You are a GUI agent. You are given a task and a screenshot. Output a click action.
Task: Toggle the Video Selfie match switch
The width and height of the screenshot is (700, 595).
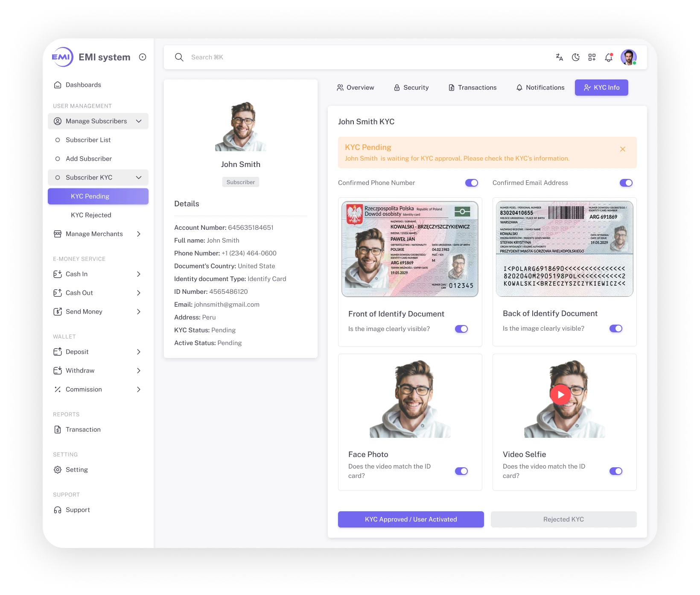pos(616,471)
